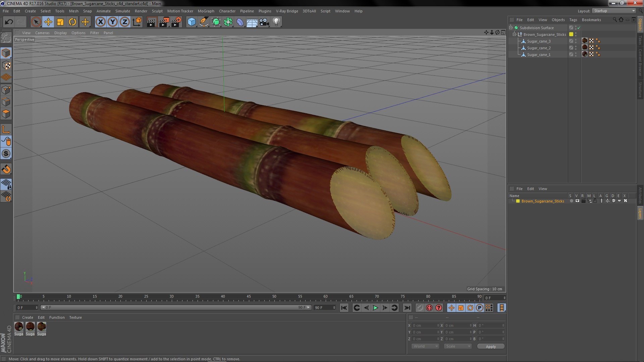
Task: Add a Light object
Action: [276, 22]
